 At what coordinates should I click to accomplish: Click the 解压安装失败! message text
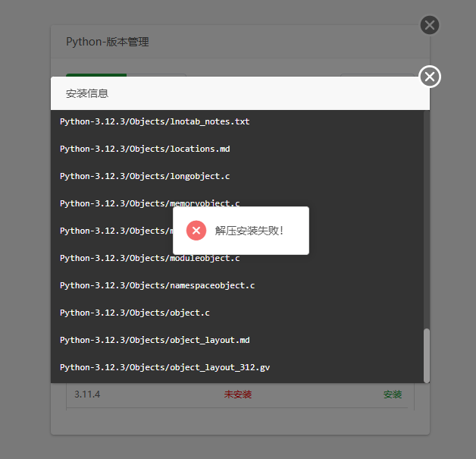[x=249, y=231]
